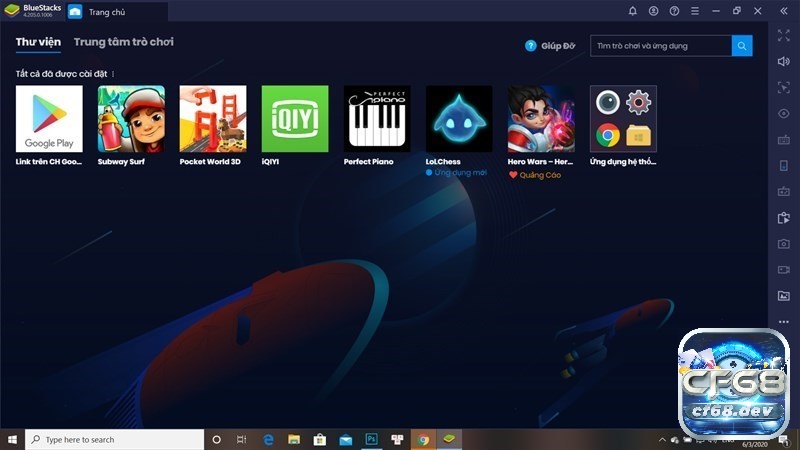Open Windows notification center
Viewport: 800px width, 450px height.
(784, 440)
